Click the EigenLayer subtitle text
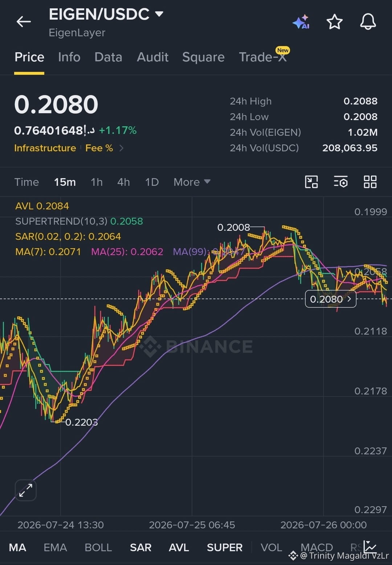Image resolution: width=392 pixels, height=565 pixels. coord(77,33)
